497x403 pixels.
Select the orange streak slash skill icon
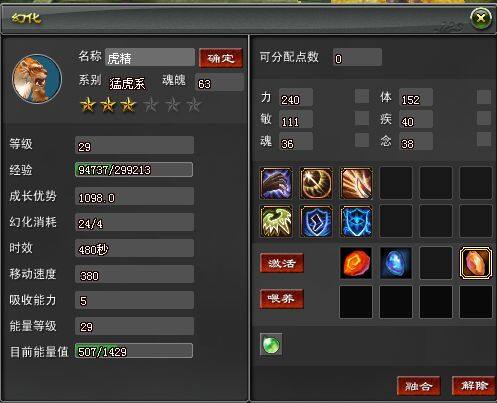[x=356, y=183]
